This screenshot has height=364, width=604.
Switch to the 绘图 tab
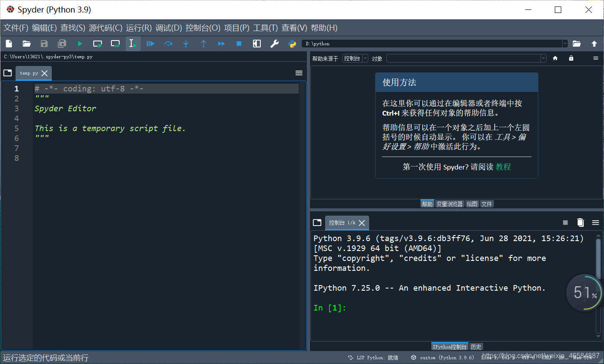pos(472,204)
